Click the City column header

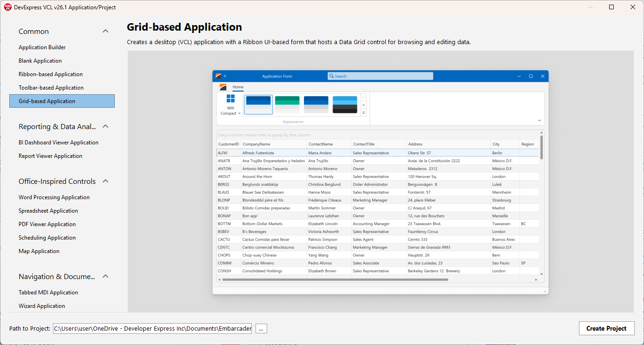tap(505, 144)
